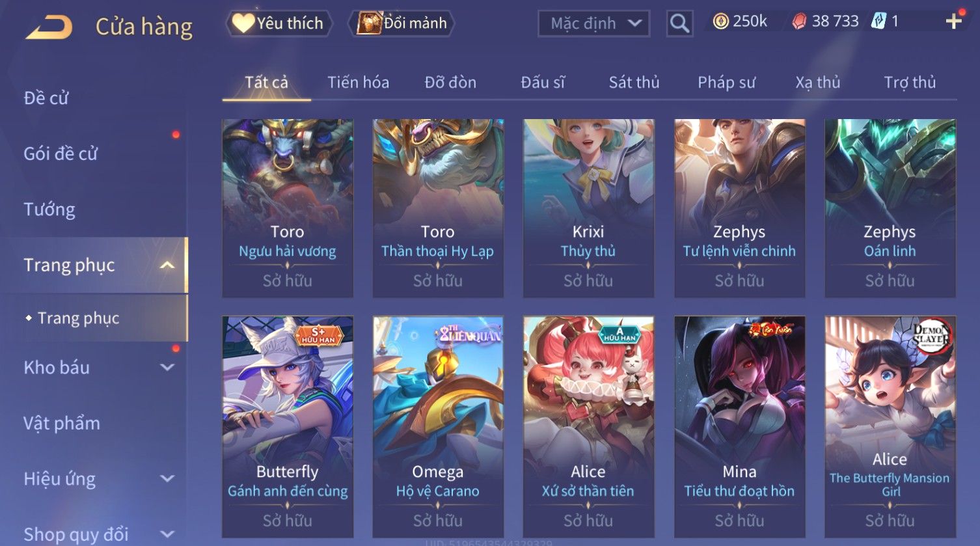Switch to the Pháp sư tab
Viewport: 980px width, 546px height.
(726, 83)
